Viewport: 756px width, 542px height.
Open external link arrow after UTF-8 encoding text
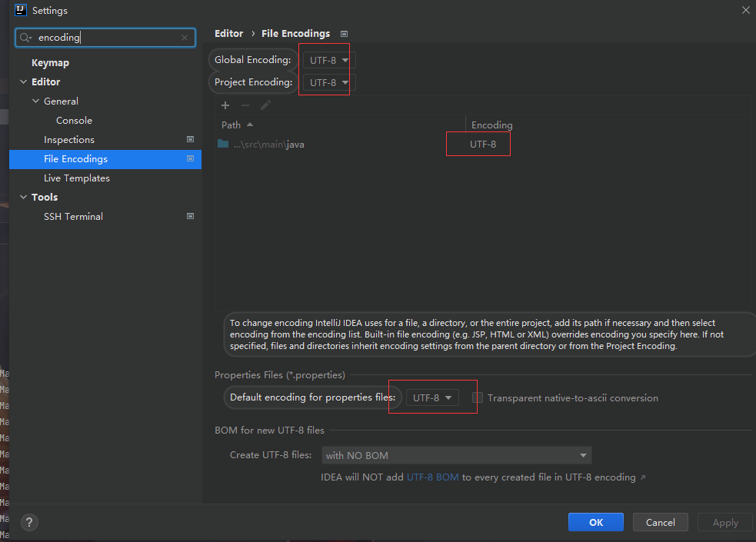click(643, 477)
